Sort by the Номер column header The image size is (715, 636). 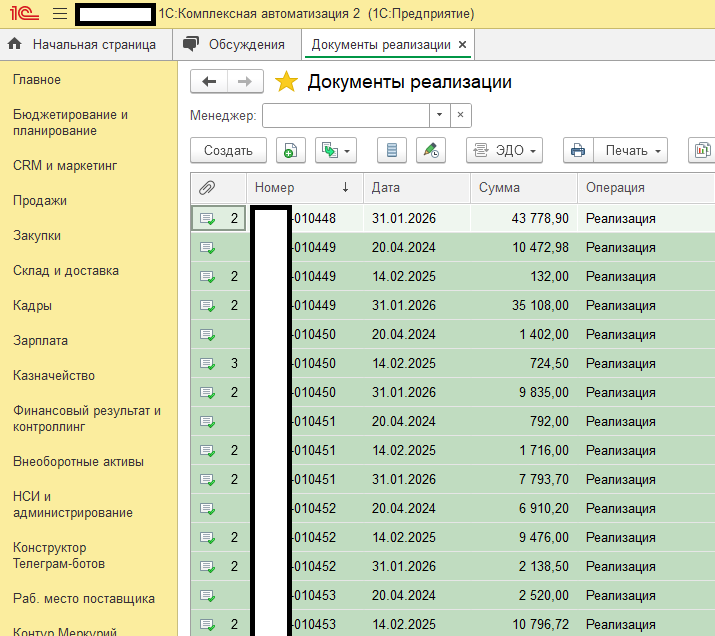(305, 188)
